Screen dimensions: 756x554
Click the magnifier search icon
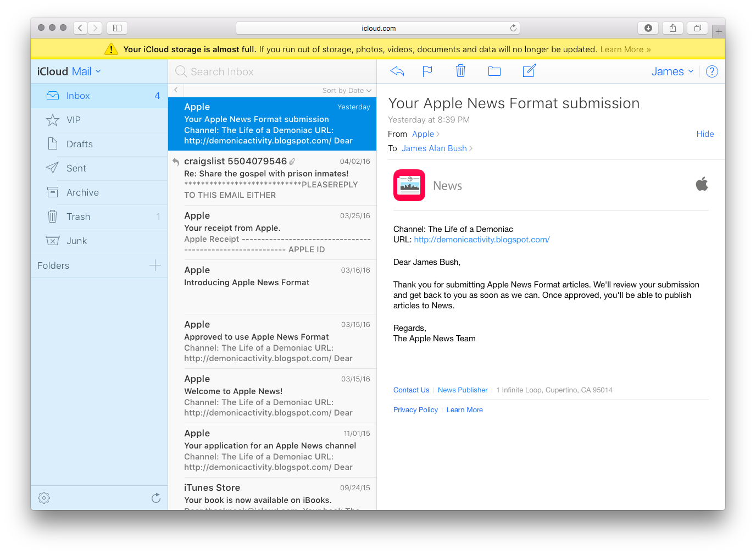click(181, 71)
